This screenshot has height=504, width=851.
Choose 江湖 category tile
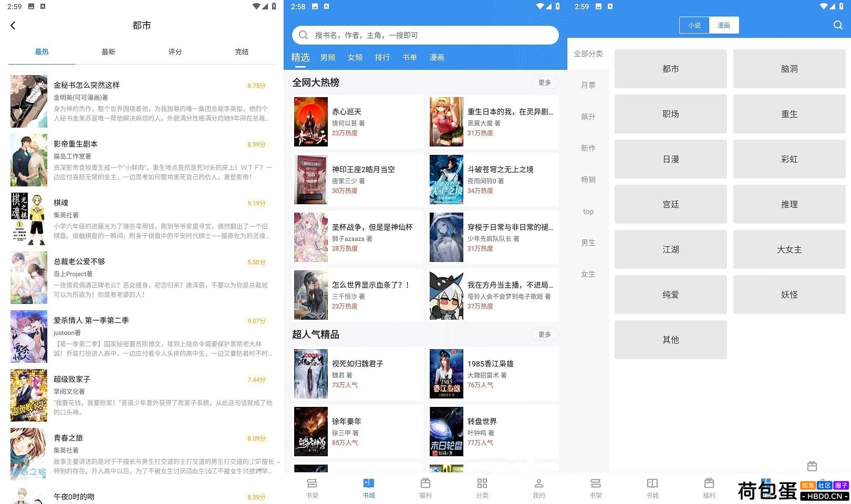click(x=671, y=249)
